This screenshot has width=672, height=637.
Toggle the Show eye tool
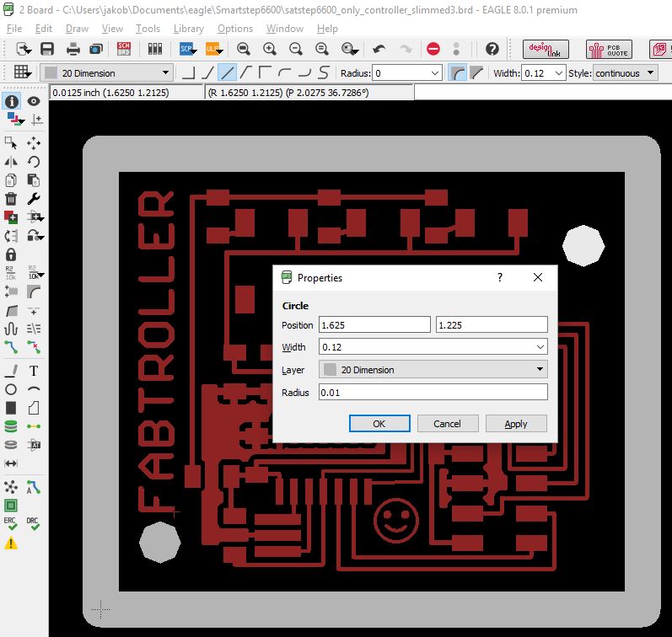(34, 101)
